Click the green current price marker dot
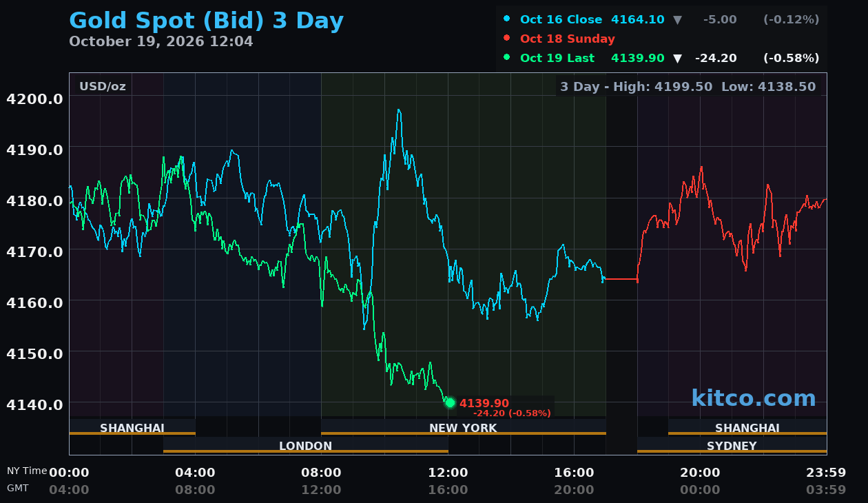 (x=450, y=403)
